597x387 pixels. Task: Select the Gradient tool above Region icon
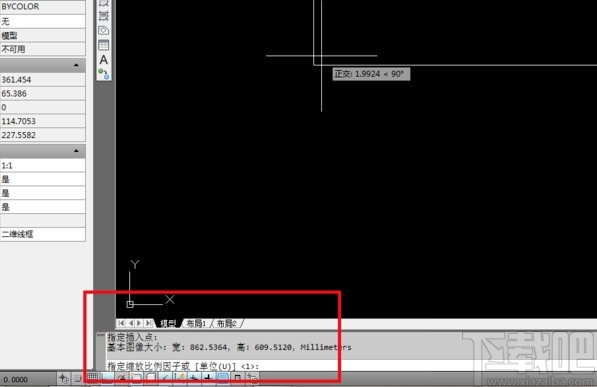(x=104, y=16)
